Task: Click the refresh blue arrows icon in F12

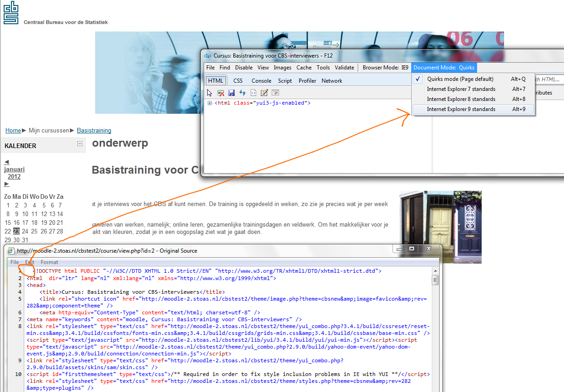Action: [242, 93]
